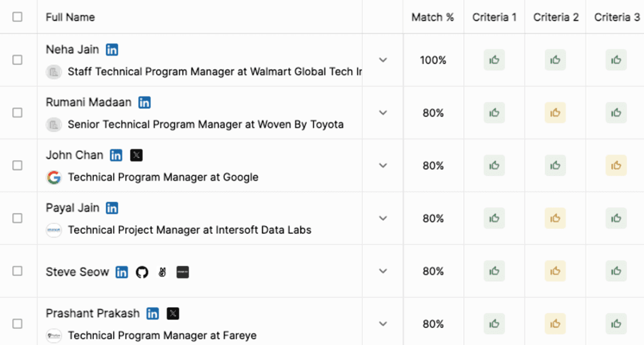Open Neha Jain's LinkedIn profile icon
Viewport: 644px width, 345px height.
coord(112,50)
